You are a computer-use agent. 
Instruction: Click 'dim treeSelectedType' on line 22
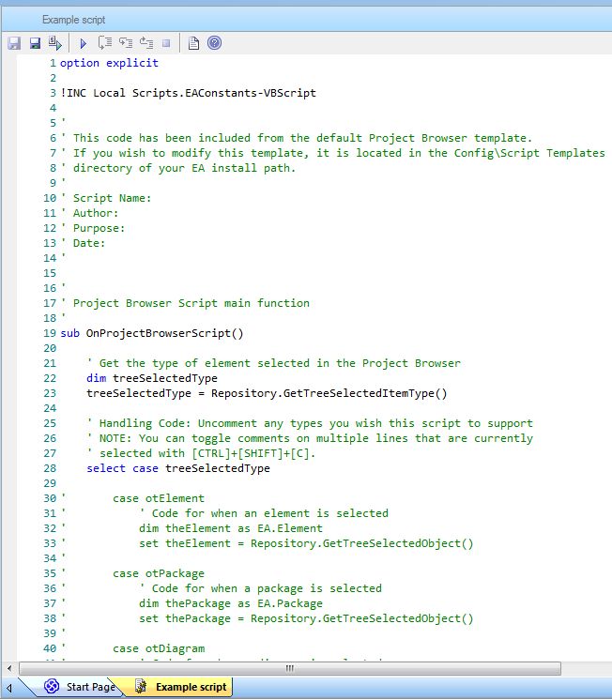pyautogui.click(x=152, y=378)
